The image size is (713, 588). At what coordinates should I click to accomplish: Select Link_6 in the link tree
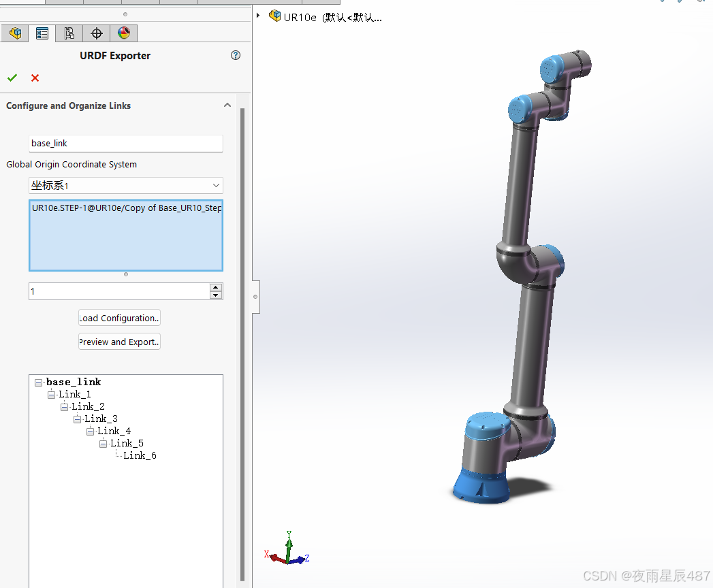140,456
